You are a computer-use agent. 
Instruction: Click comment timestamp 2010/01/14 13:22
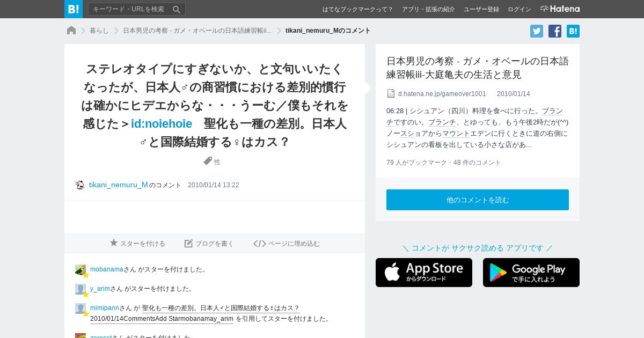[x=214, y=185]
